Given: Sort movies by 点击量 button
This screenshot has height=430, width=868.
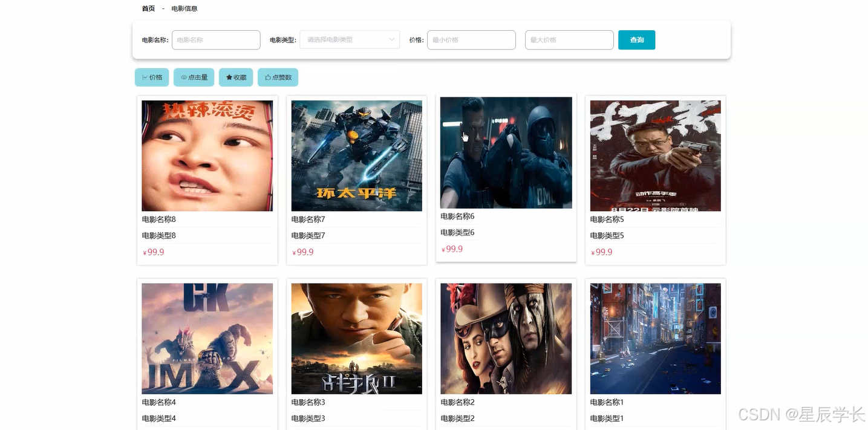Looking at the screenshot, I should coord(194,77).
